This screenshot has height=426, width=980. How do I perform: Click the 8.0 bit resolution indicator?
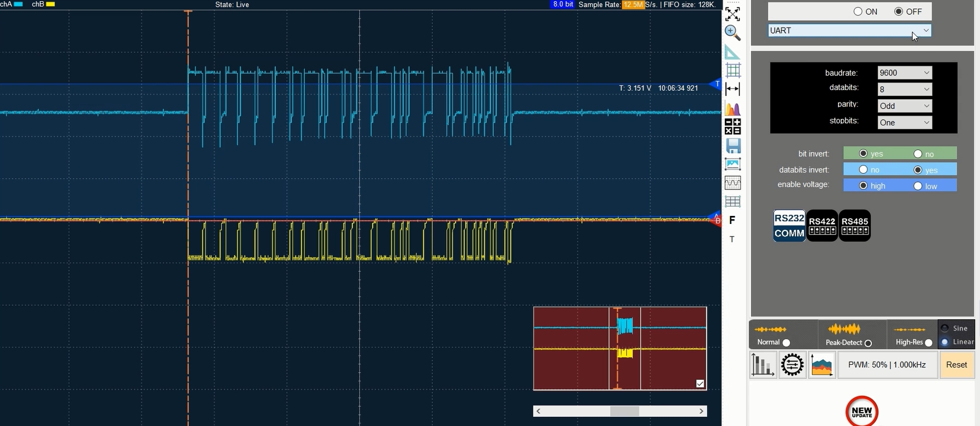pos(563,4)
